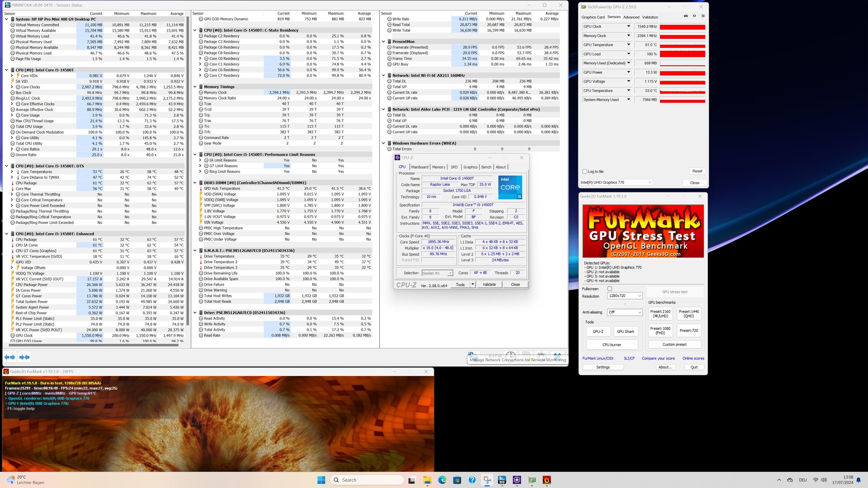Enable Log to file checkbox
This screenshot has height=488, width=868.
[x=585, y=172]
